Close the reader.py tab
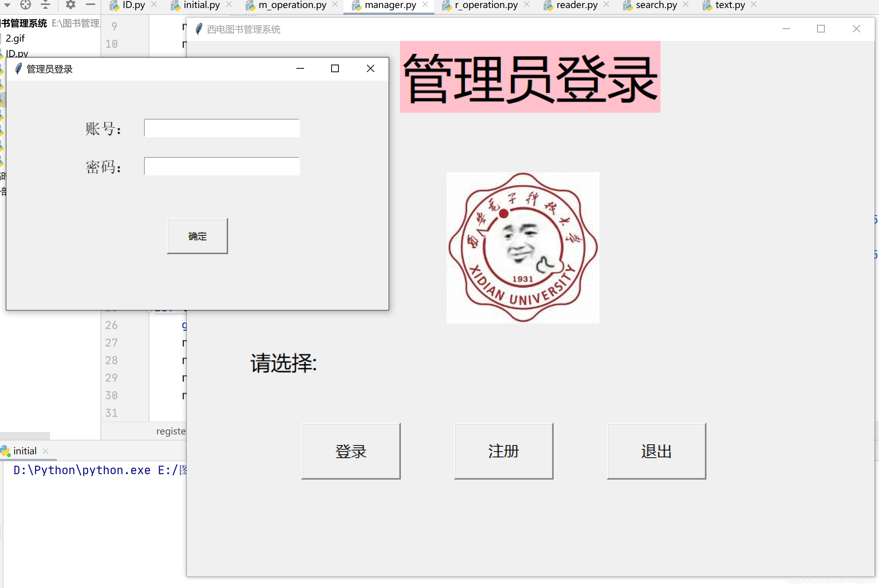This screenshot has height=588, width=879. pyautogui.click(x=606, y=5)
